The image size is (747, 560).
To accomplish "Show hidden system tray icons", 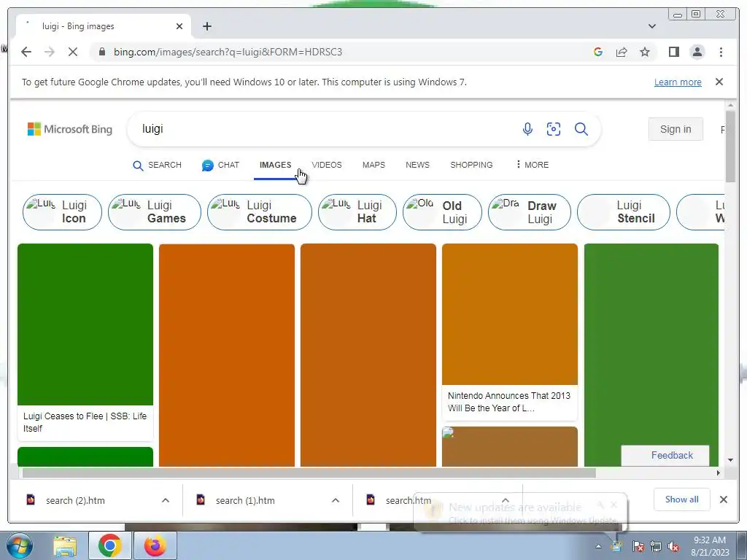I will (x=598, y=546).
